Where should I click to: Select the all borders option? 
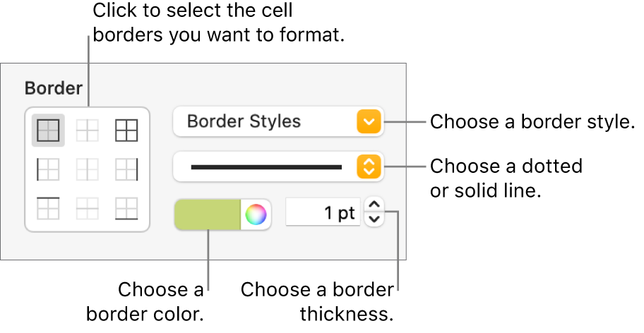126,131
